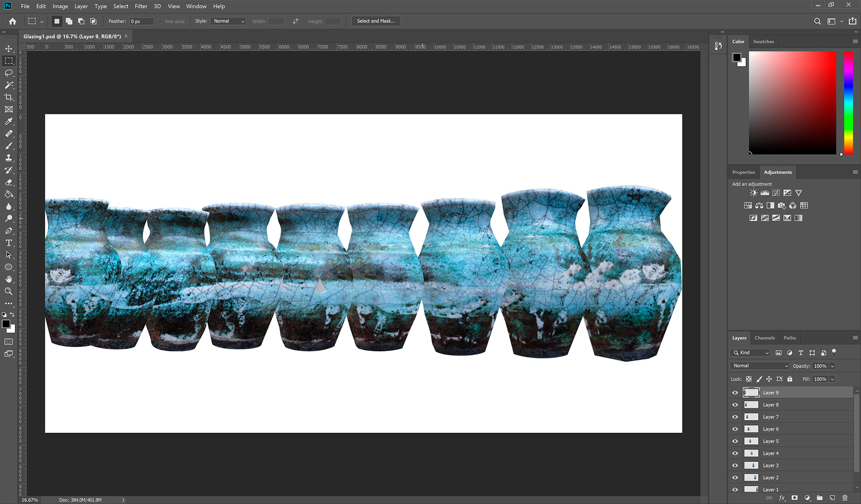Open the Image menu

(x=60, y=6)
